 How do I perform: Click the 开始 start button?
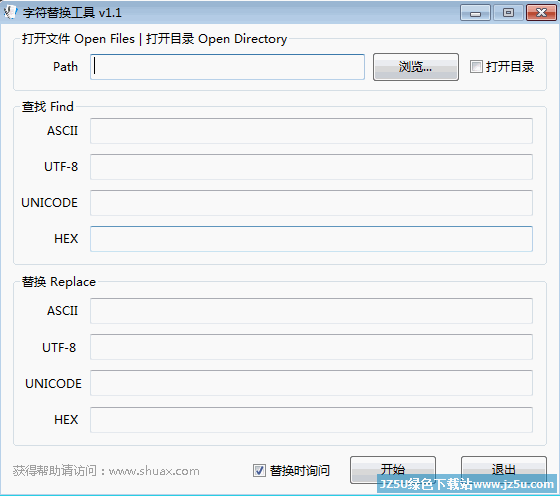pos(393,469)
